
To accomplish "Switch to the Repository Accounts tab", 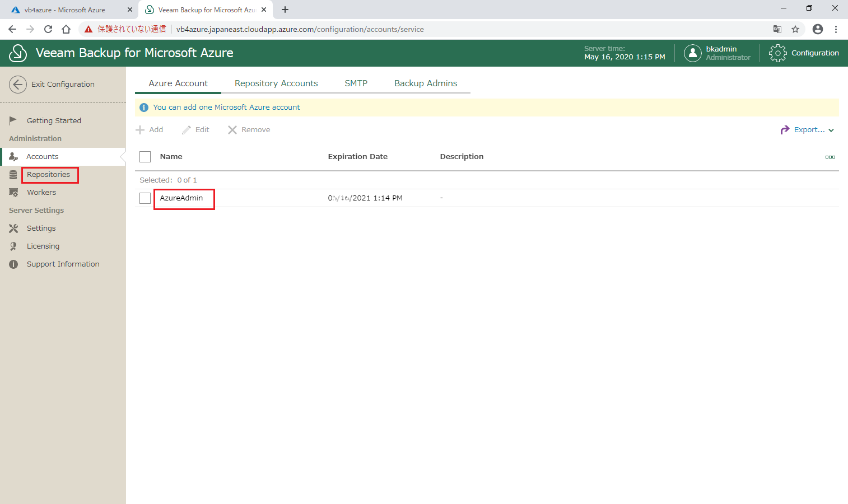I will [x=276, y=83].
